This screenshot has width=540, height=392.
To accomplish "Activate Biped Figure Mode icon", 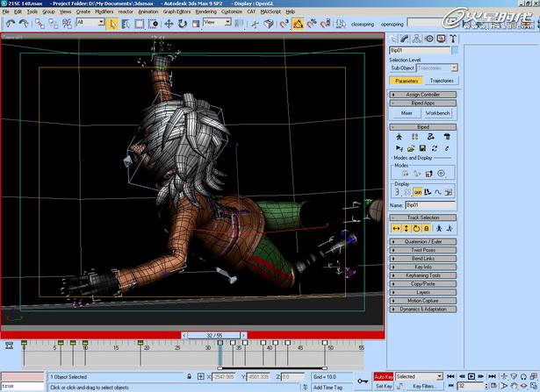I will (398, 137).
